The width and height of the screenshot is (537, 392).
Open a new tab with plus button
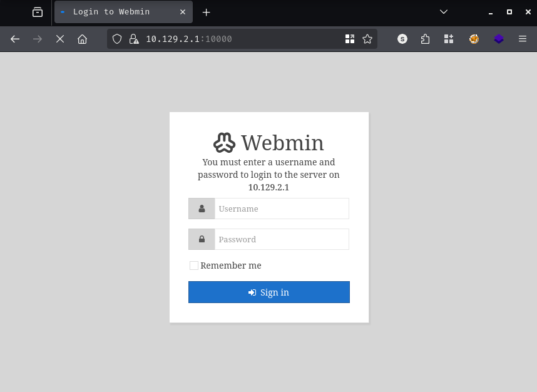pos(207,12)
